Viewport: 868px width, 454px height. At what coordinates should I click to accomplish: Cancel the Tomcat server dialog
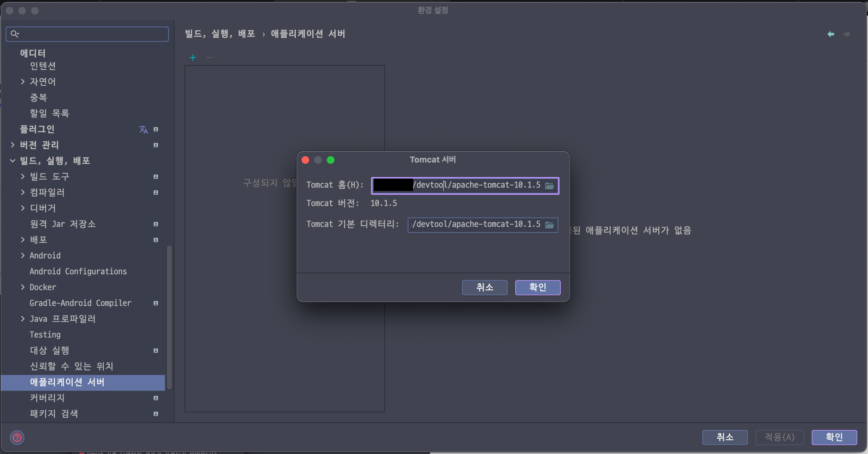[x=484, y=287]
